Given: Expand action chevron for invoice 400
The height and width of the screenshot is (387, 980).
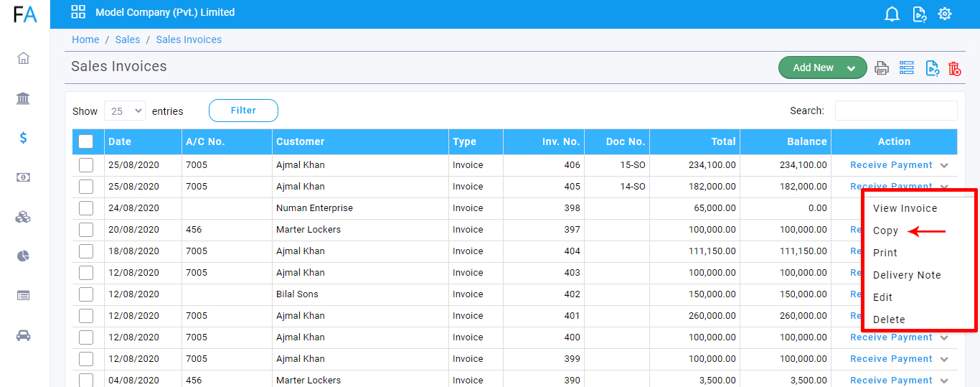Looking at the screenshot, I should pyautogui.click(x=944, y=337).
